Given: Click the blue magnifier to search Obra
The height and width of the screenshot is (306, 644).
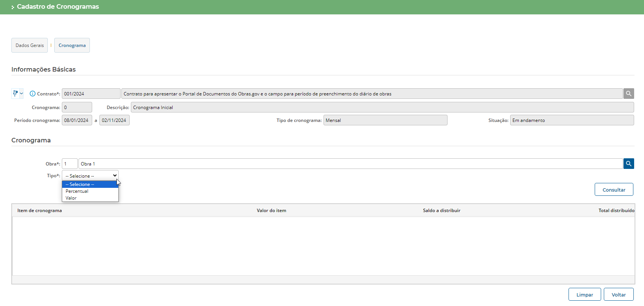Looking at the screenshot, I should tap(628, 164).
